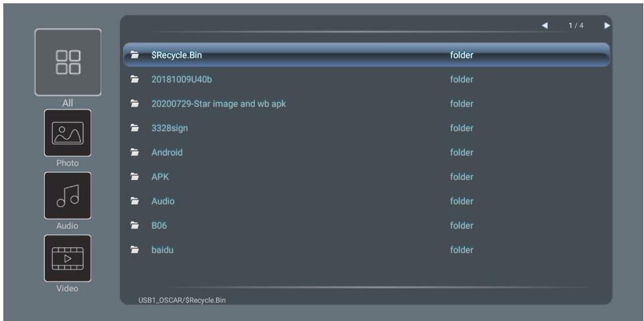Open the B06 folder

coord(366,225)
